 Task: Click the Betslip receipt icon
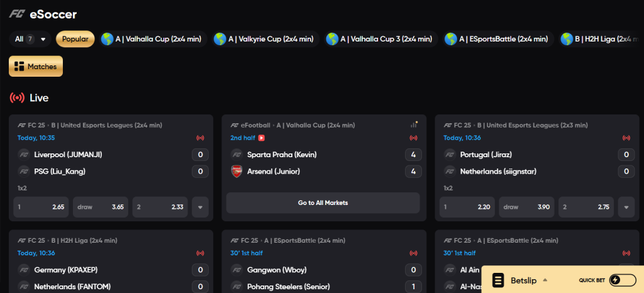498,280
